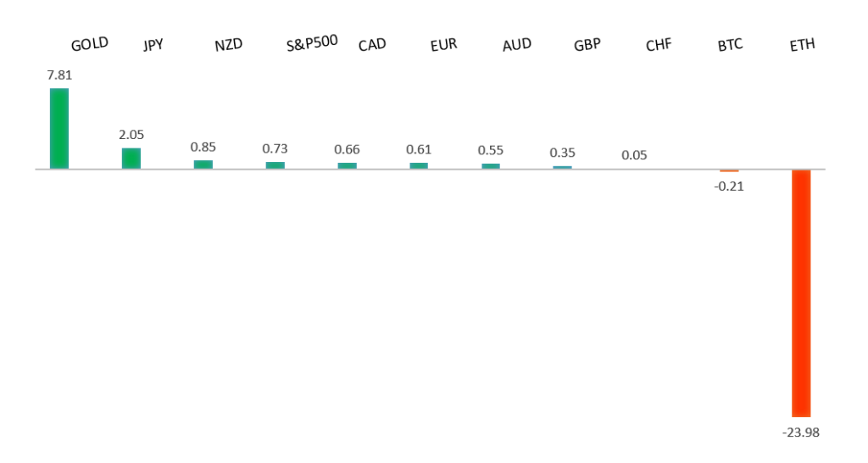The height and width of the screenshot is (463, 868).
Task: Click the S&P500 category label
Action: pos(313,43)
